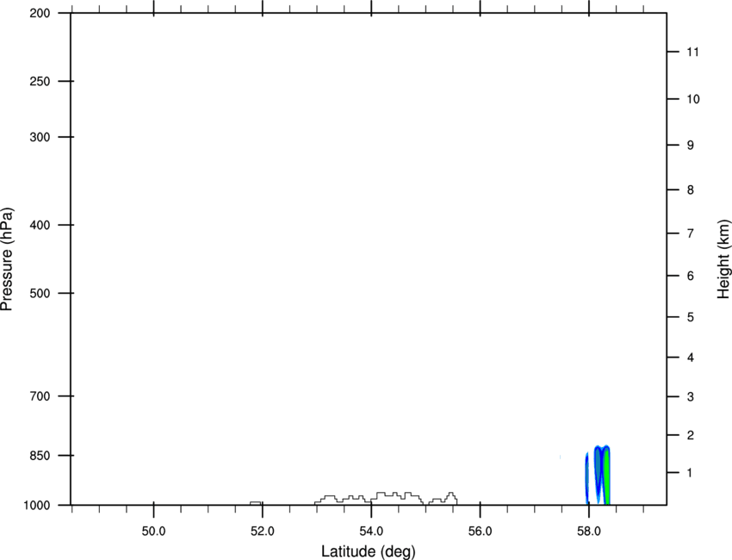Click the 3 km height label
Viewport: 732px width, 560px height.
pos(691,396)
